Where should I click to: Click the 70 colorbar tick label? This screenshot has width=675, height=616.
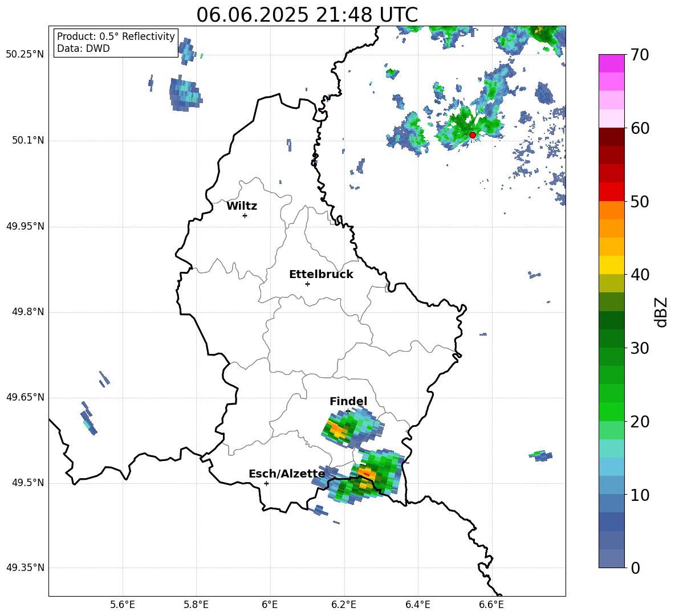639,55
